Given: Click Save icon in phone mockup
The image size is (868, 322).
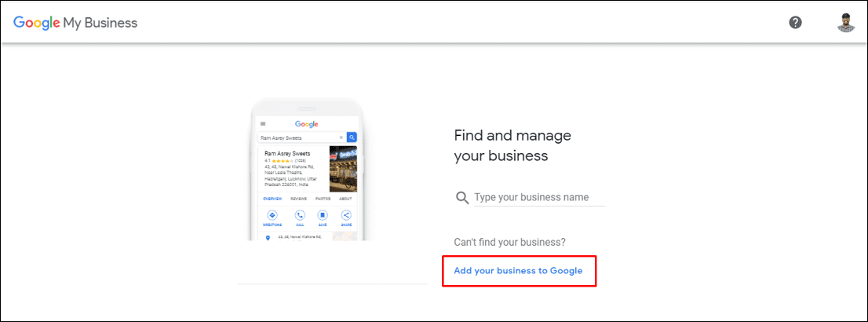Looking at the screenshot, I should 323,216.
